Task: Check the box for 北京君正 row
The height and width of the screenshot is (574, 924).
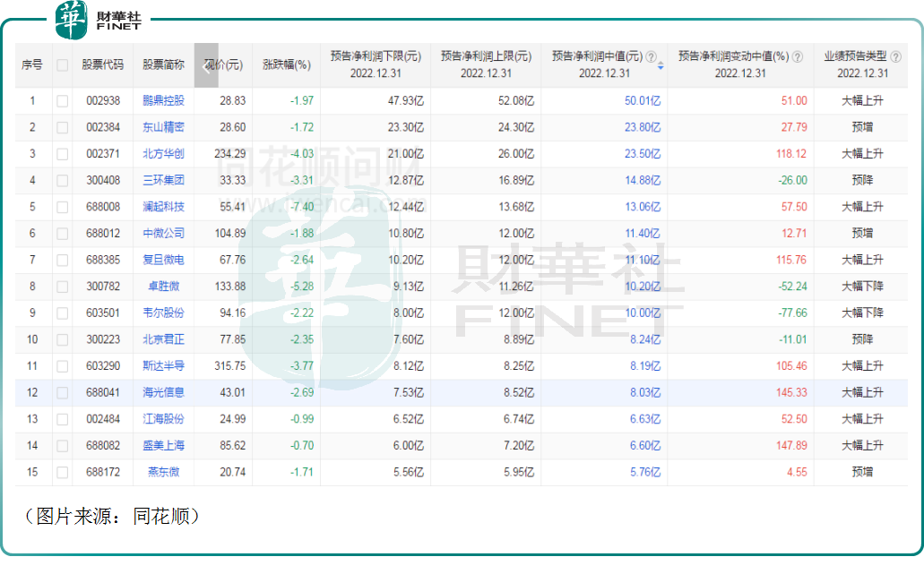Action: pos(63,339)
